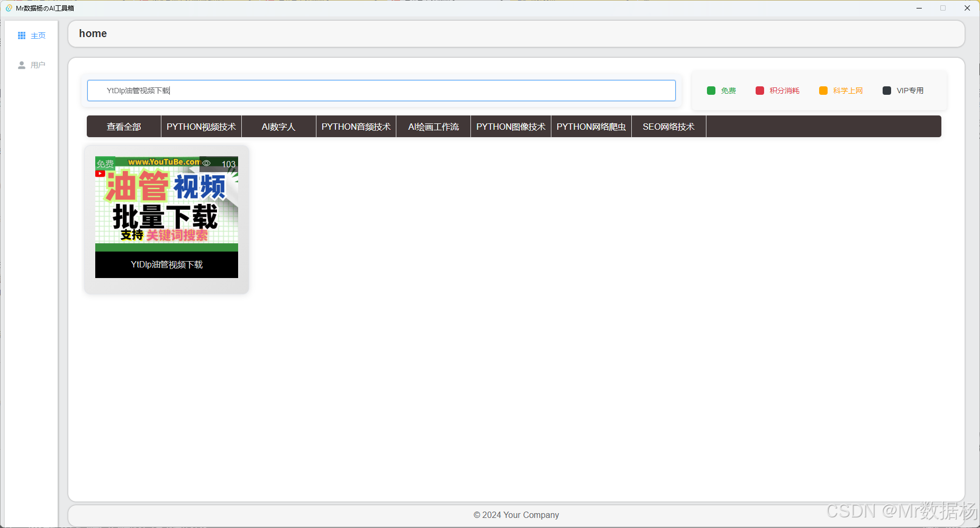Screen dimensions: 980x528
Task: Click the orange 科学上网 color square
Action: [x=823, y=91]
